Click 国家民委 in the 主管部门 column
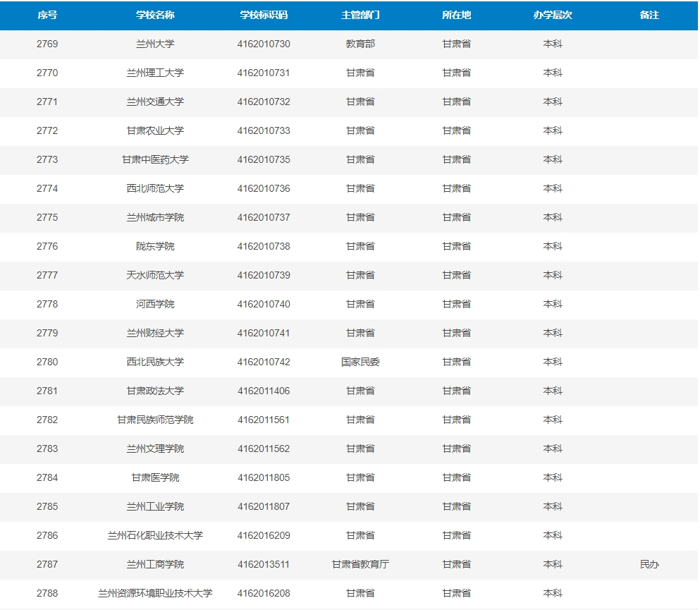This screenshot has width=700, height=610. [360, 362]
